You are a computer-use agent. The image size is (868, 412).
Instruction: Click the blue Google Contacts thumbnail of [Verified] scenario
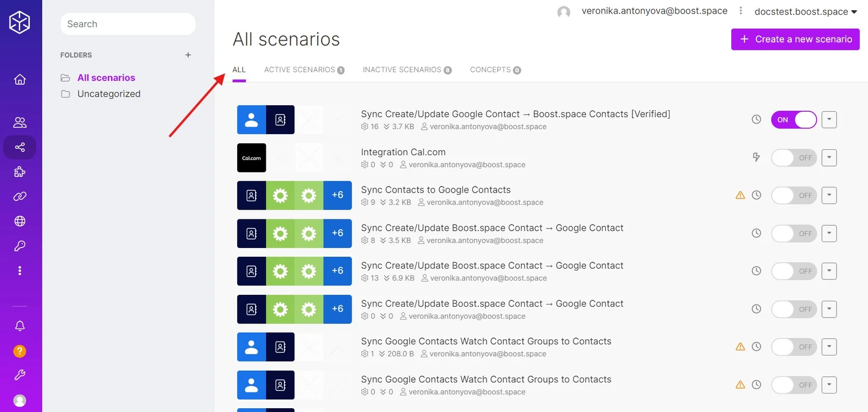(252, 120)
